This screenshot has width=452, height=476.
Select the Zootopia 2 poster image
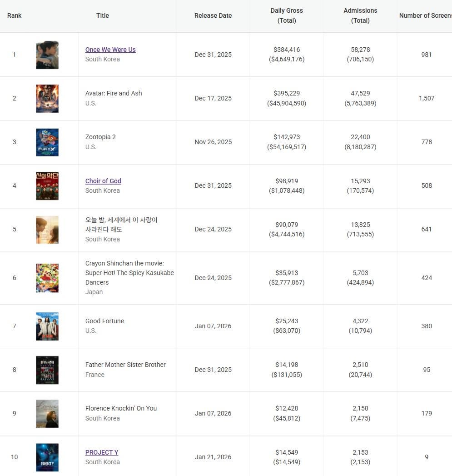(47, 142)
